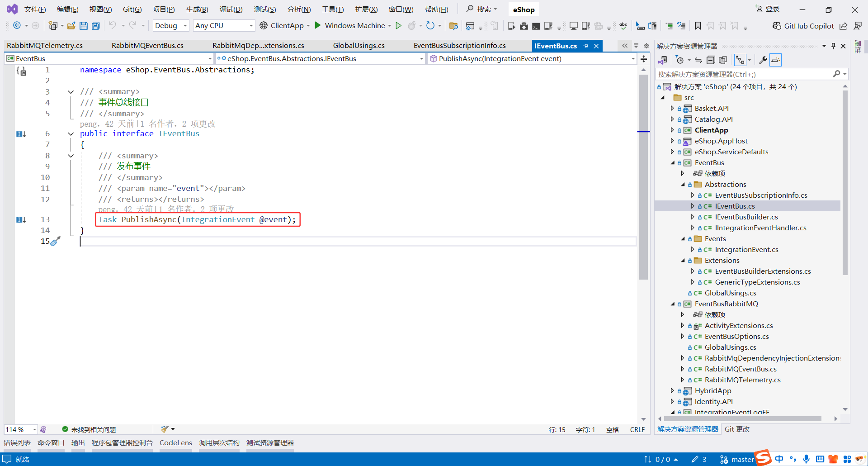Click the Show All Files icon

[723, 60]
